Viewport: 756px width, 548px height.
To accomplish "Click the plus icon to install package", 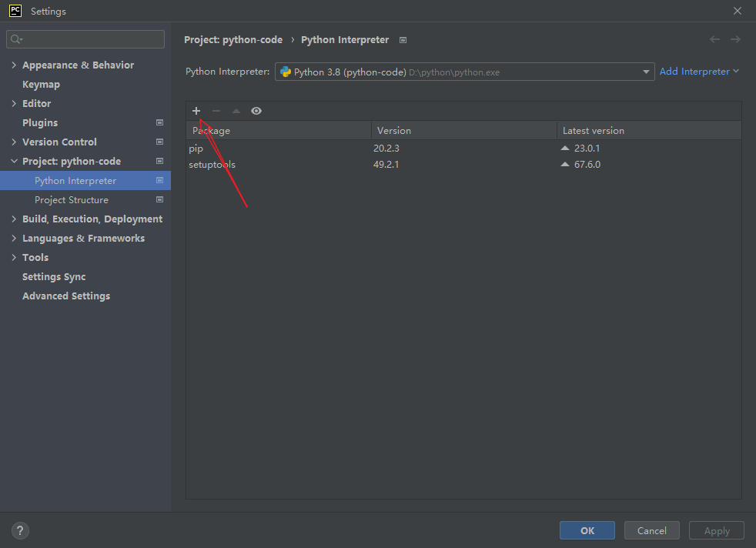I will [196, 111].
